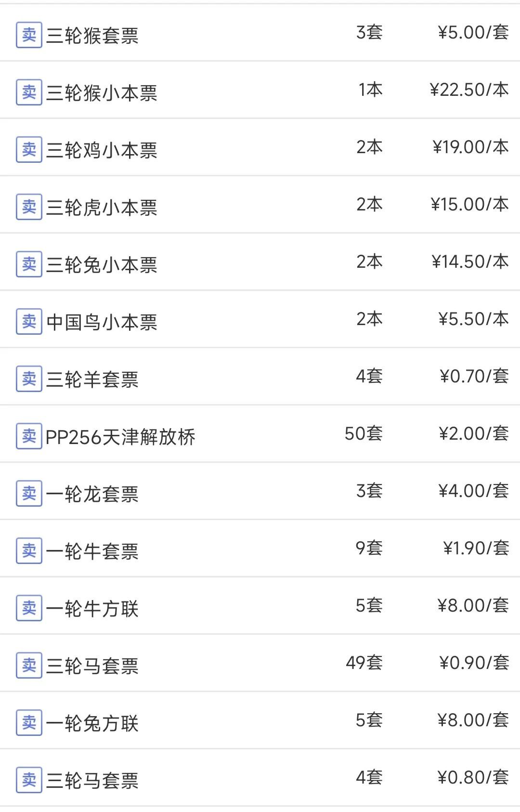Image resolution: width=520 pixels, height=812 pixels.
Task: Tap the 卖 badge on 中国鸟小本票 row
Action: click(29, 322)
